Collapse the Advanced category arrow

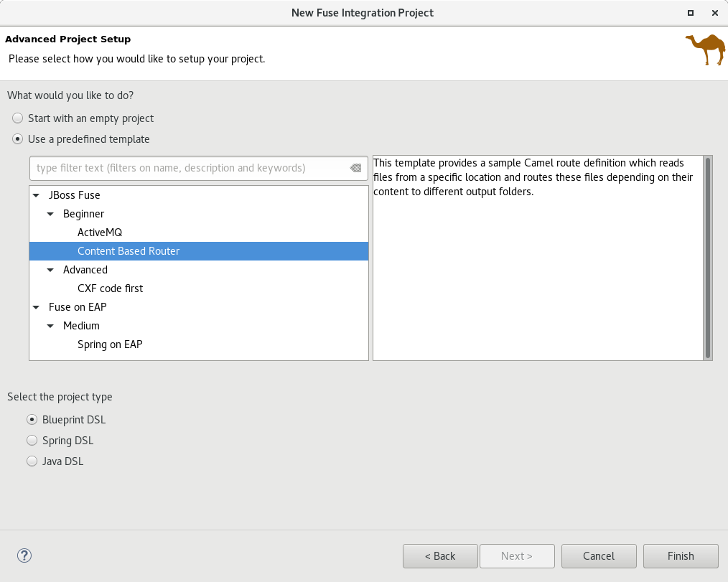point(50,270)
